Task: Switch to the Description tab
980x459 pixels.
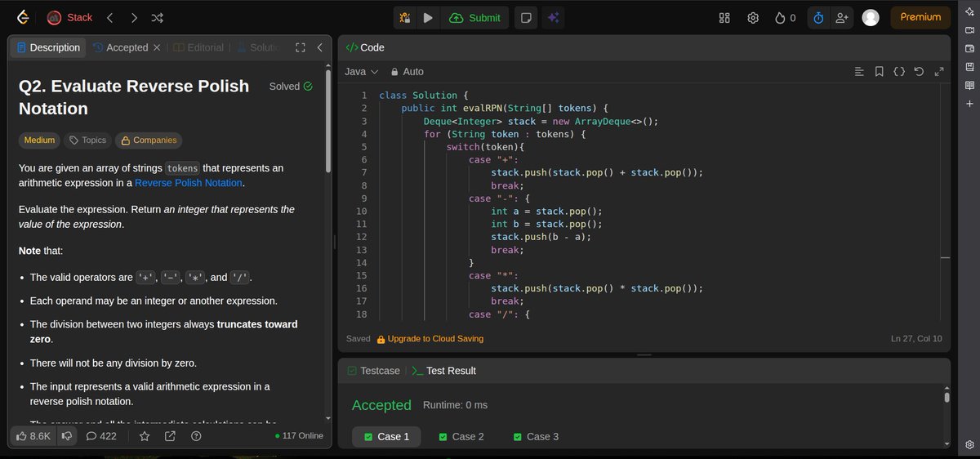Action: click(x=47, y=47)
